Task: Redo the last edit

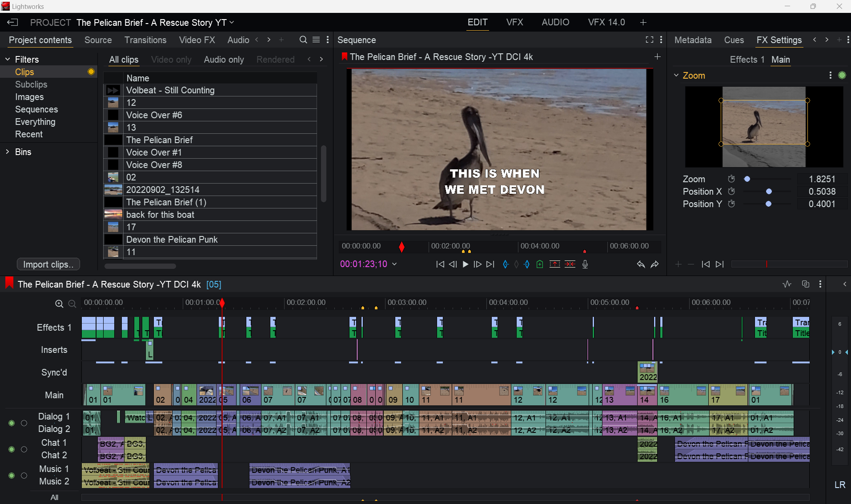Action: [655, 264]
